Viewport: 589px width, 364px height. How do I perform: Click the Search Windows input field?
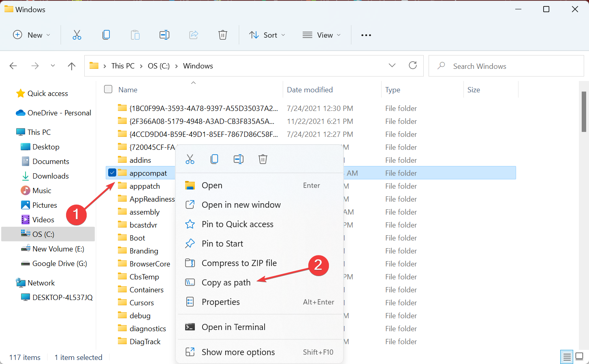pyautogui.click(x=506, y=66)
